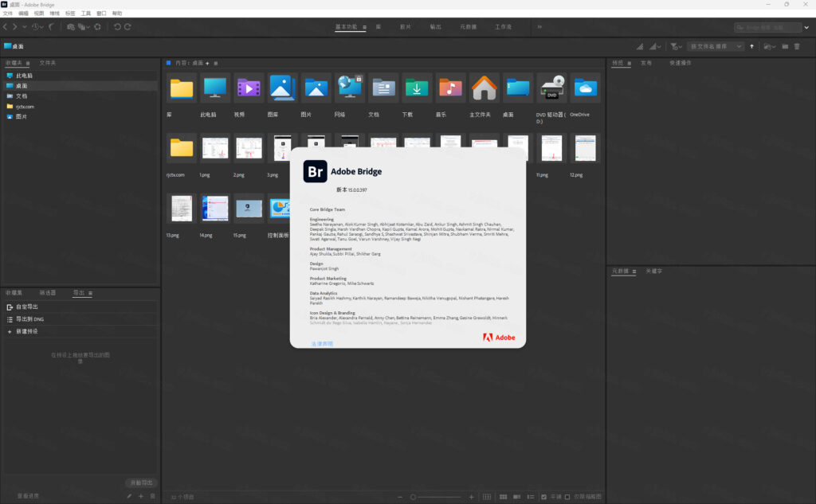The width and height of the screenshot is (816, 504).
Task: Click the plus icon to enlarge thumbnails
Action: (471, 497)
